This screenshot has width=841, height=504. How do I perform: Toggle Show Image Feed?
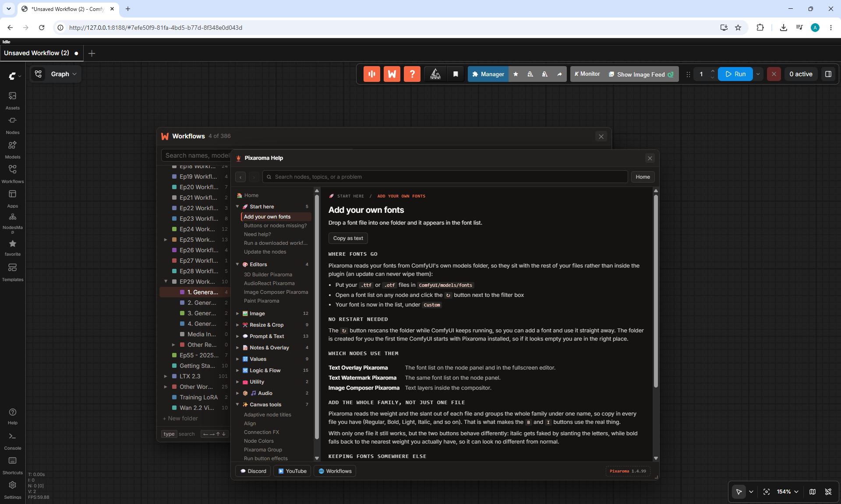pyautogui.click(x=641, y=74)
